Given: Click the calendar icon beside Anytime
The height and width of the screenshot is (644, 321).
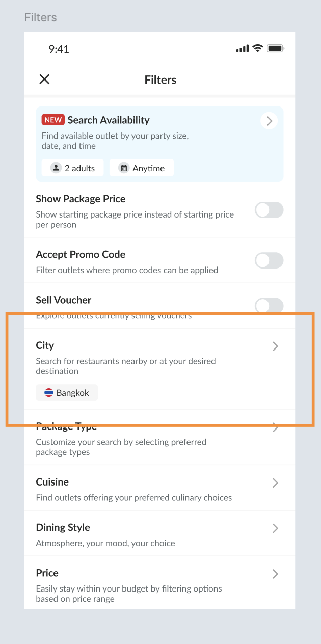Looking at the screenshot, I should [124, 168].
